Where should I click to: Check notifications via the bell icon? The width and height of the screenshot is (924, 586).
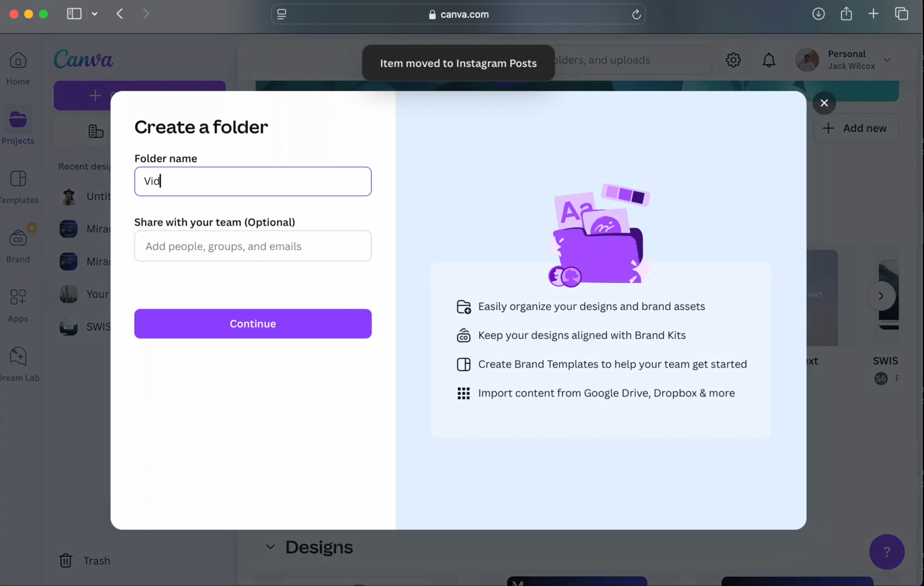point(769,60)
